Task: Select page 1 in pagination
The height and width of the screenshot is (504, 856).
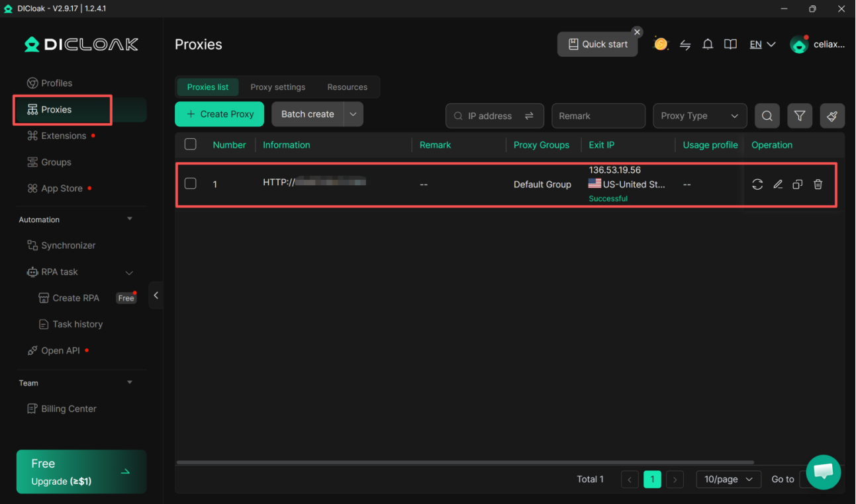Action: pyautogui.click(x=652, y=480)
